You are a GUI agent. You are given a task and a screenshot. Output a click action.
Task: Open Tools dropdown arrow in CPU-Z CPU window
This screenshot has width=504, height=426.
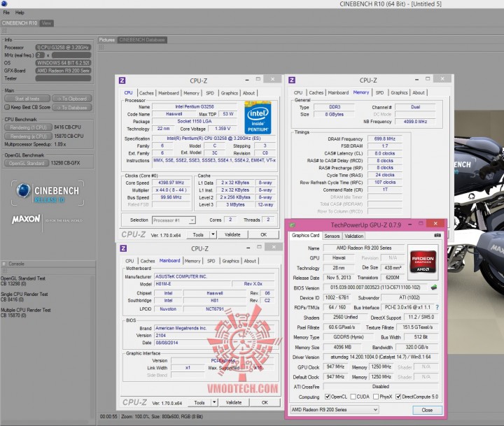(213, 234)
